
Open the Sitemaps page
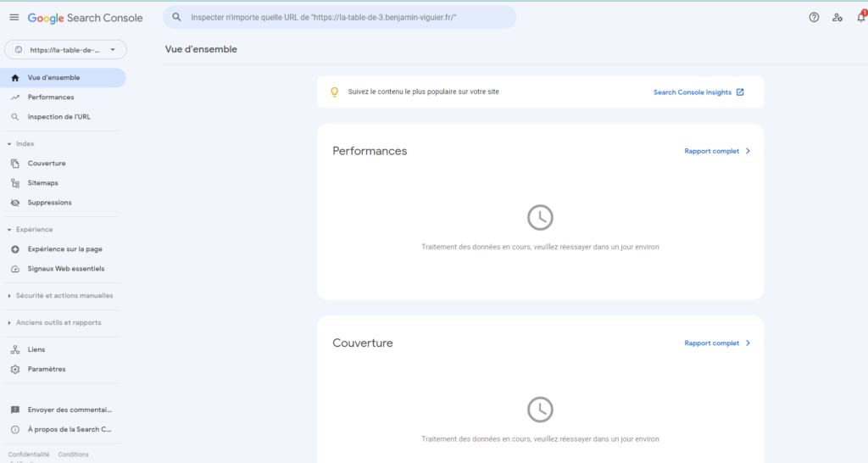[42, 183]
